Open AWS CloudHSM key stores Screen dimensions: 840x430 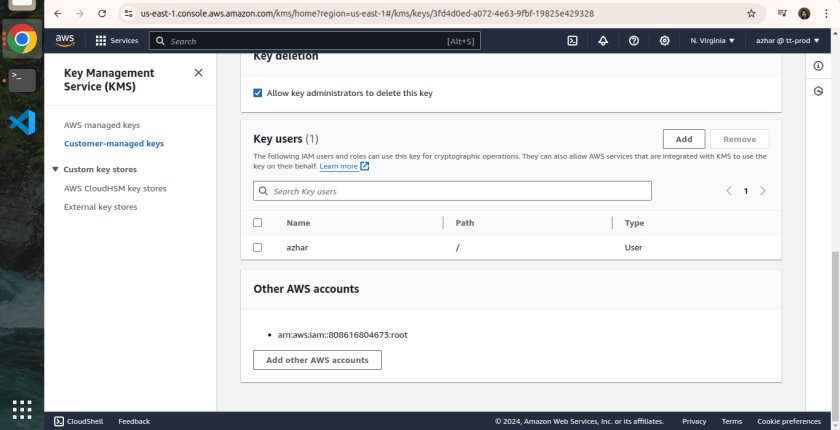pos(115,188)
